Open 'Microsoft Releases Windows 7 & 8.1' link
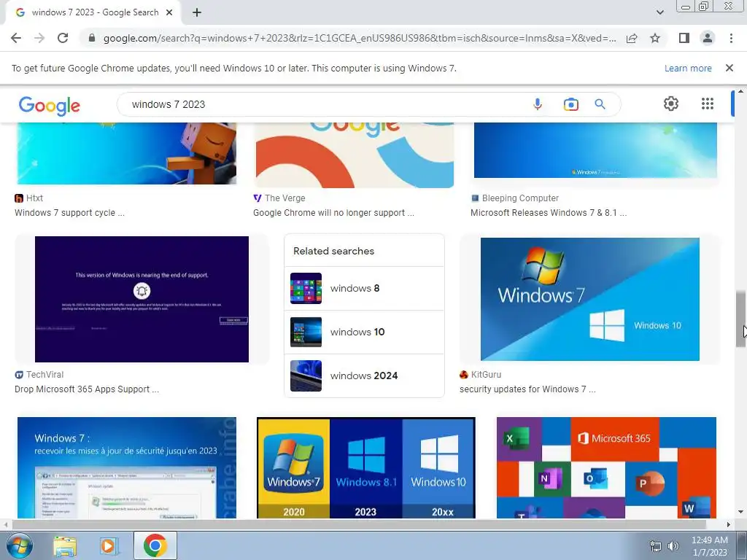Viewport: 747px width, 560px height. pyautogui.click(x=549, y=213)
